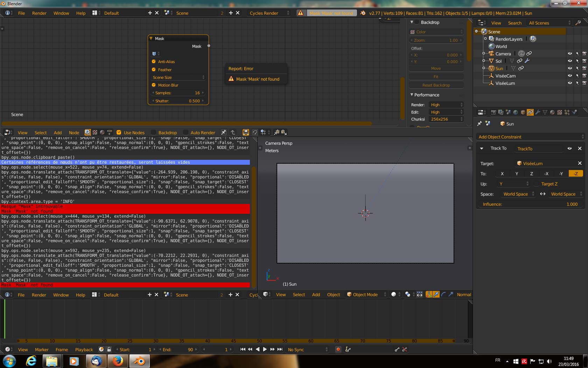Open Scene Size dropdown on Mask node
Screen dimensions: 588x368
click(x=178, y=77)
